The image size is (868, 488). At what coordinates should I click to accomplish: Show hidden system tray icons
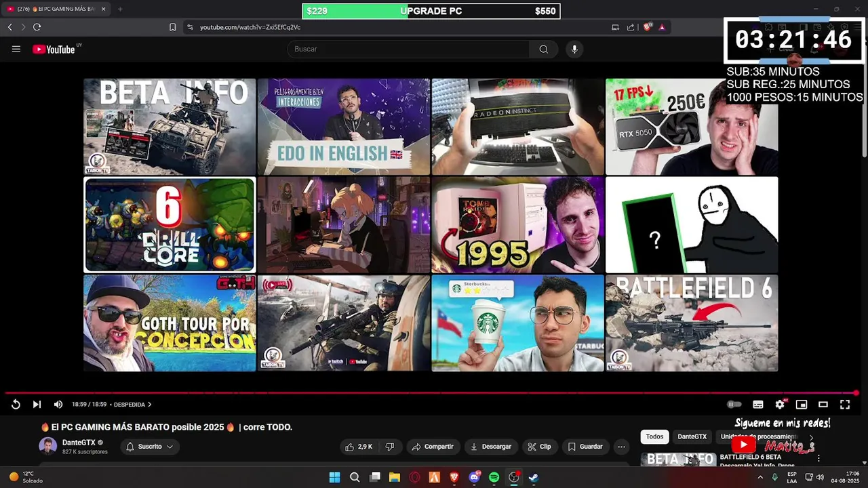point(760,477)
